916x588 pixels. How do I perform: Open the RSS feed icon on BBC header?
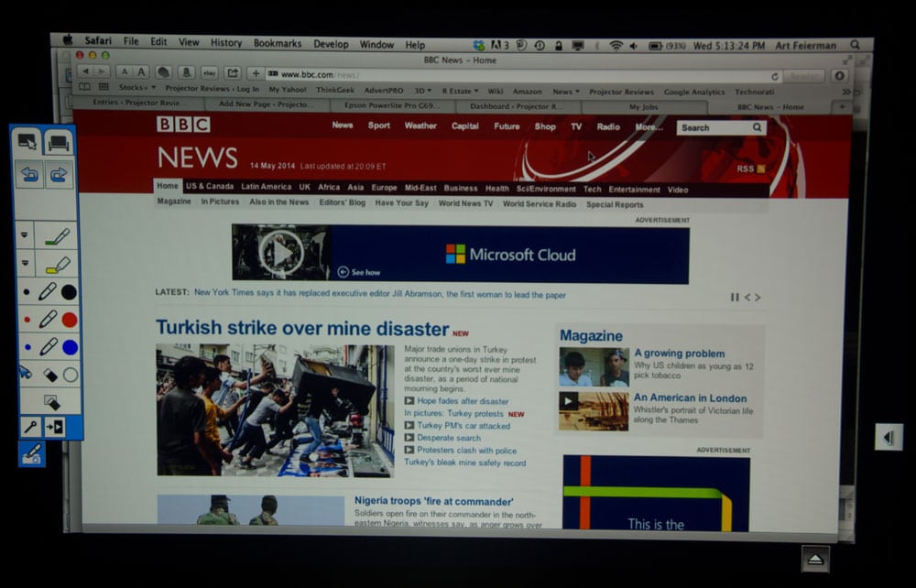point(760,169)
